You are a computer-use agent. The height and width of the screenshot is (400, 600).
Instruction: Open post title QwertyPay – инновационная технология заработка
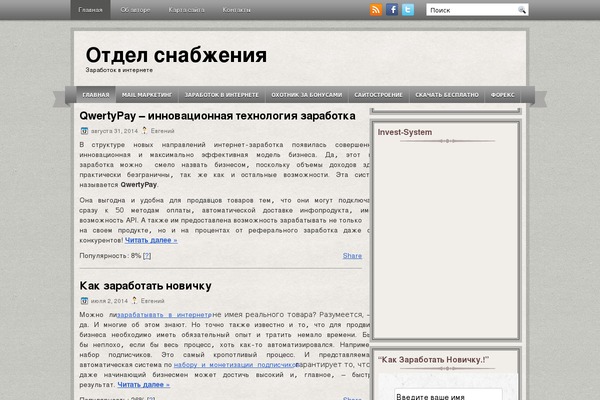[x=217, y=116]
